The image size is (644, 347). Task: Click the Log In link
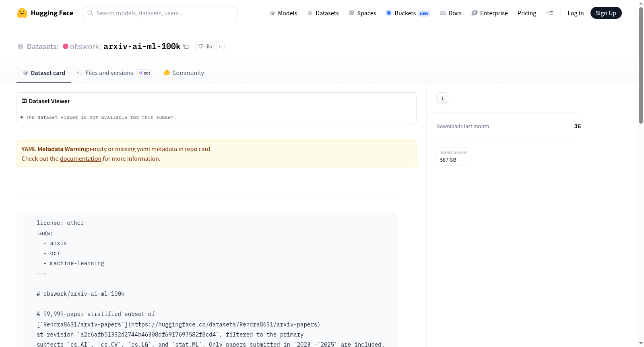[576, 13]
